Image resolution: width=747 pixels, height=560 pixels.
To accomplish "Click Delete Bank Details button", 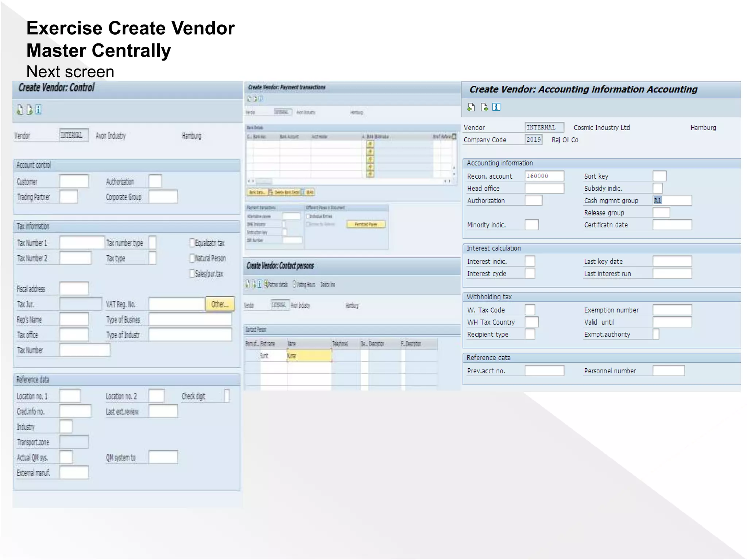I will (284, 192).
